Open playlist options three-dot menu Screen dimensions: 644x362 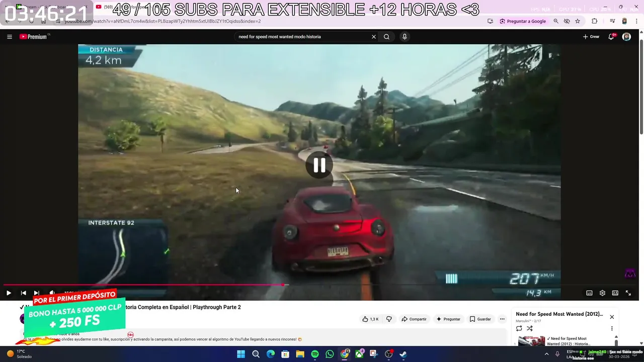(x=612, y=328)
